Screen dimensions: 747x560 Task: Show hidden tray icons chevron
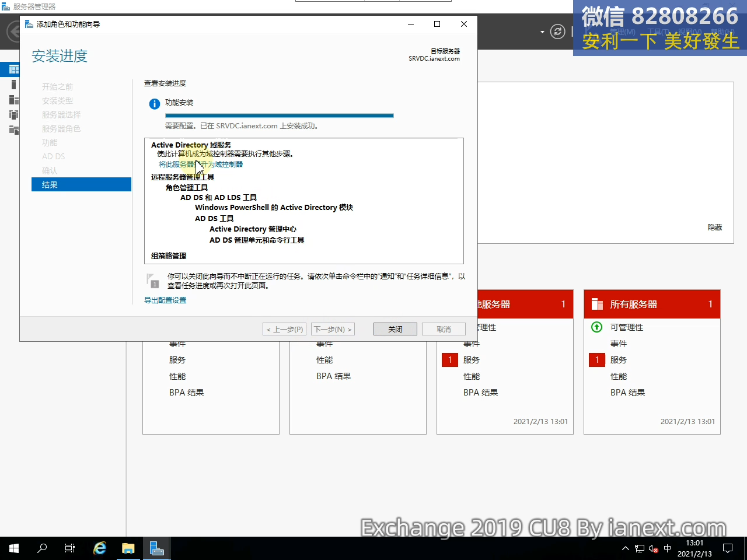point(626,548)
